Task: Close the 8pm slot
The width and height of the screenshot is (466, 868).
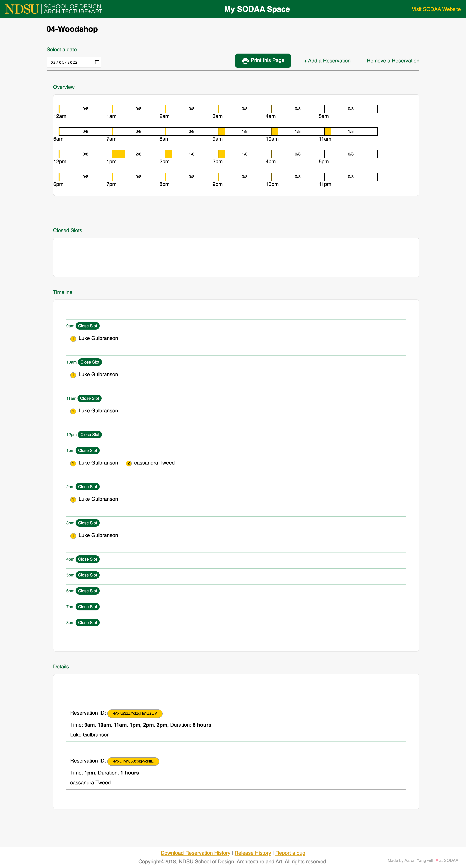Action: pos(88,622)
